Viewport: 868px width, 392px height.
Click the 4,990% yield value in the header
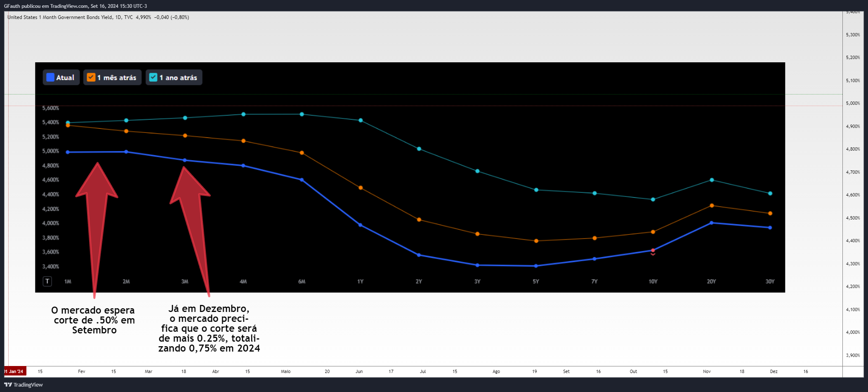[x=144, y=17]
